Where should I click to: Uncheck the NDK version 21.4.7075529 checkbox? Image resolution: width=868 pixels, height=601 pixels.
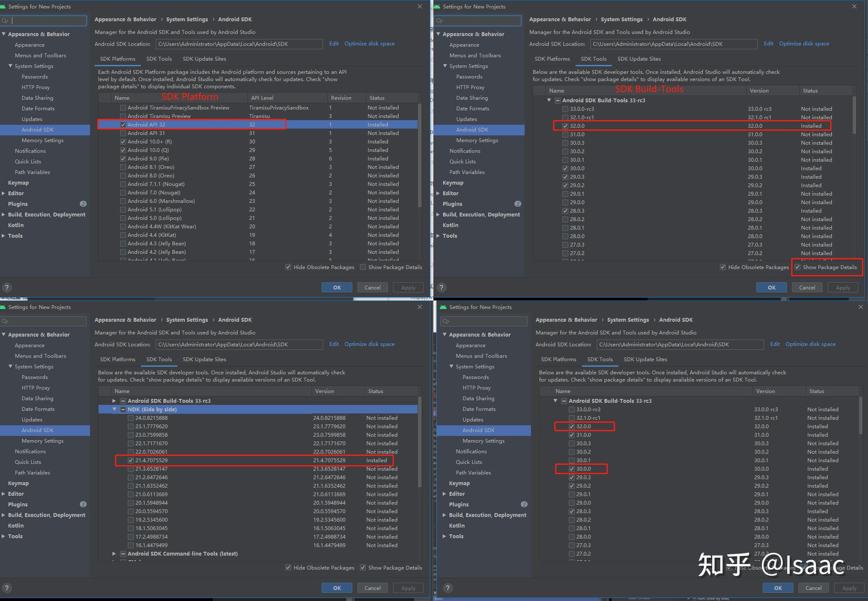pos(131,461)
